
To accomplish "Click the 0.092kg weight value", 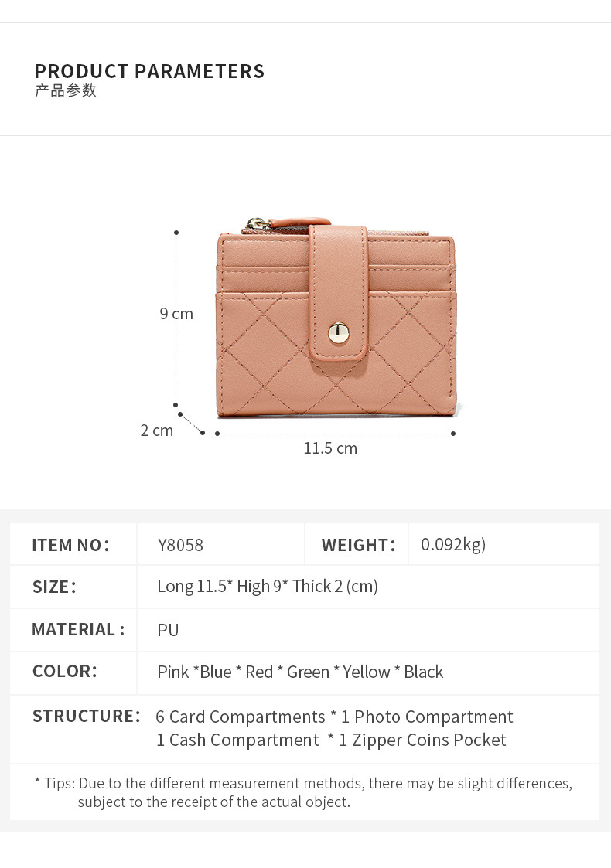I will pos(453,545).
